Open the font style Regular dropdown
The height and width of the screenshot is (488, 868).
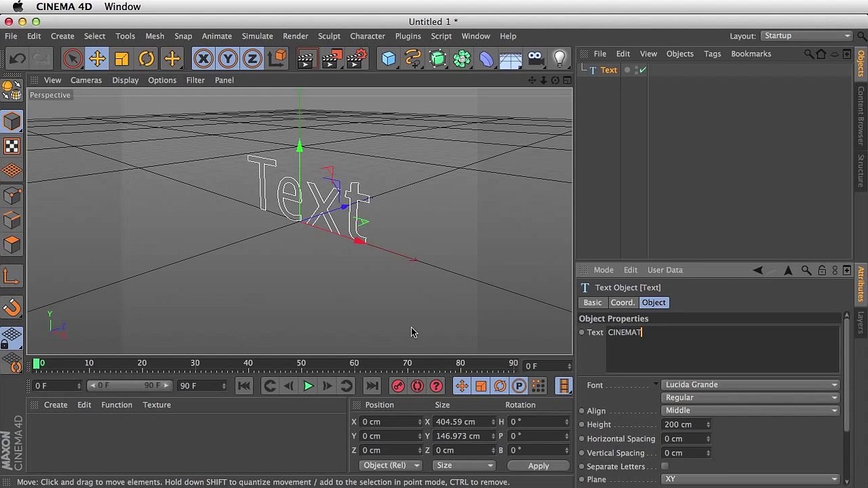tap(751, 397)
